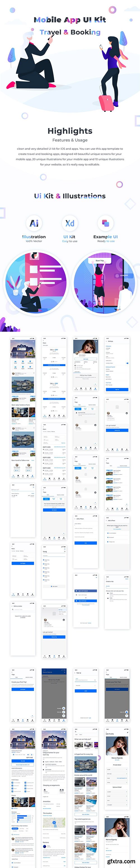Screen dimensions: 140x868
Task: Toggle the blue switch on Settings screen
Action: [127, 363]
